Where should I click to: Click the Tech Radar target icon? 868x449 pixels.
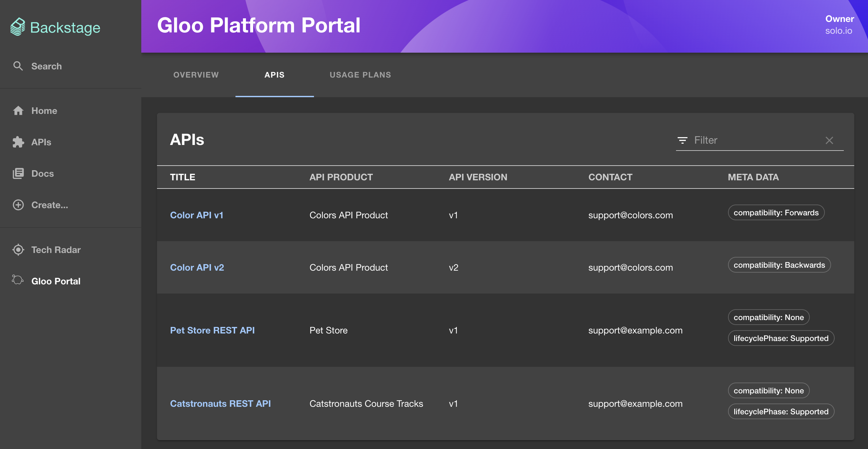point(18,250)
